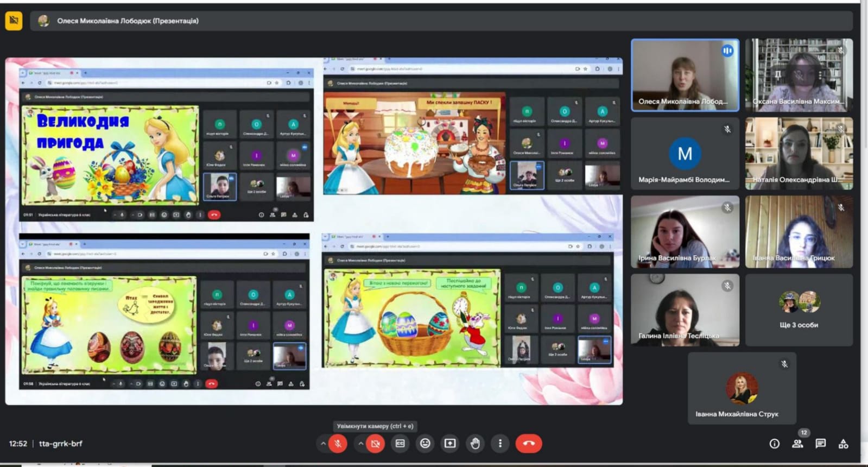Image resolution: width=868 pixels, height=467 pixels.
Task: Open meeting details info icon
Action: [x=775, y=444]
